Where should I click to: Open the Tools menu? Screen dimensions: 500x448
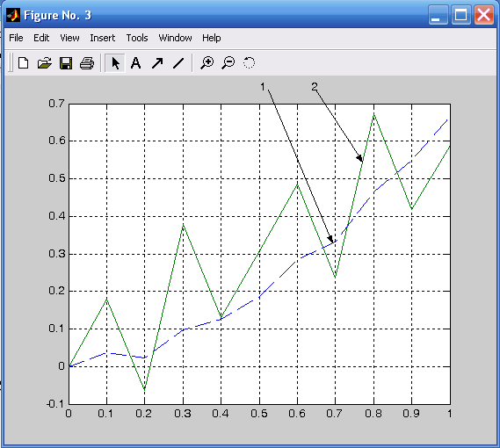(137, 38)
